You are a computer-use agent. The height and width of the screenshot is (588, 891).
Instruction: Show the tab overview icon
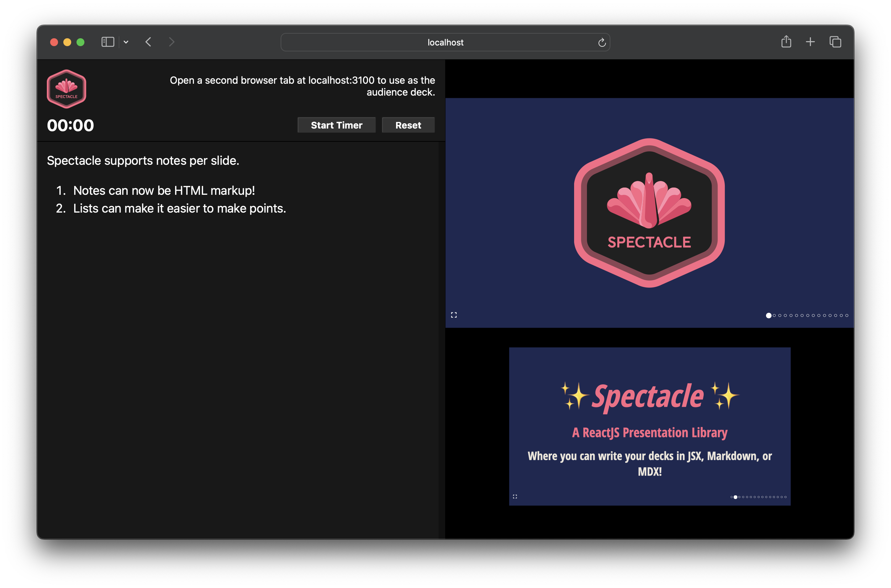coord(835,42)
